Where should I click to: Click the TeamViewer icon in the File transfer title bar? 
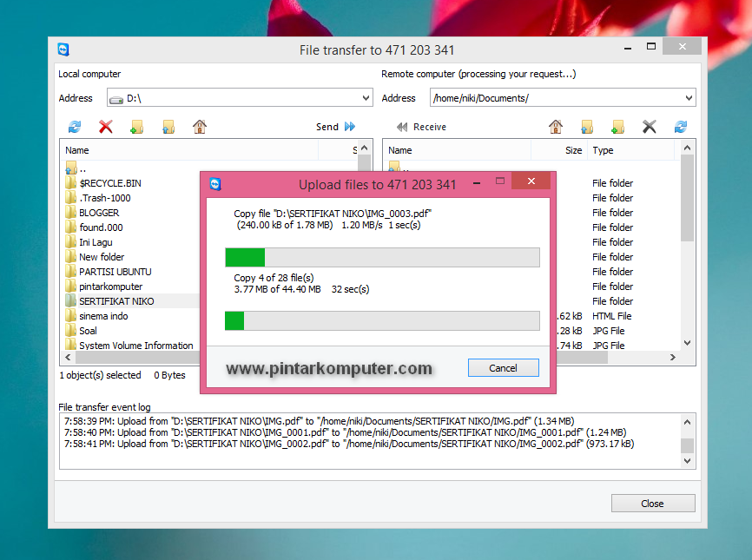pyautogui.click(x=63, y=49)
